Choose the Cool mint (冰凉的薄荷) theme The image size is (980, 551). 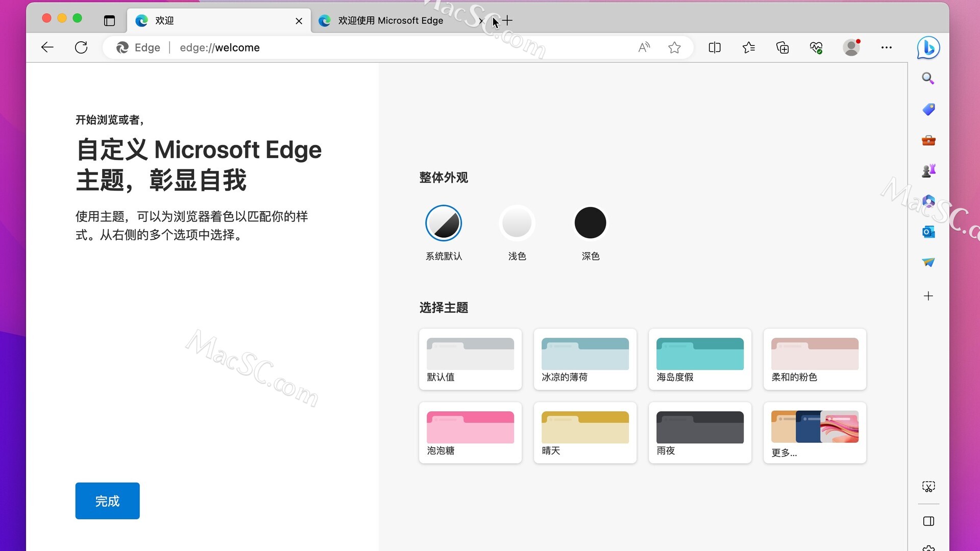[x=585, y=359]
